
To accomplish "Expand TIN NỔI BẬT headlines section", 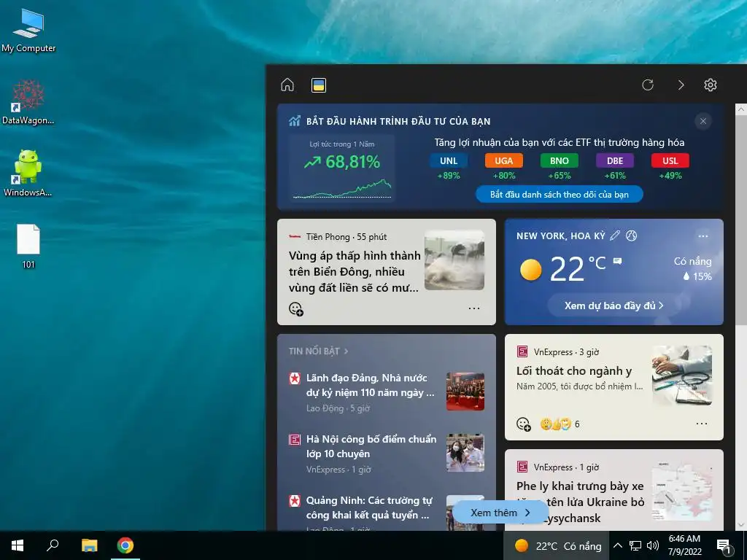I will 318,351.
